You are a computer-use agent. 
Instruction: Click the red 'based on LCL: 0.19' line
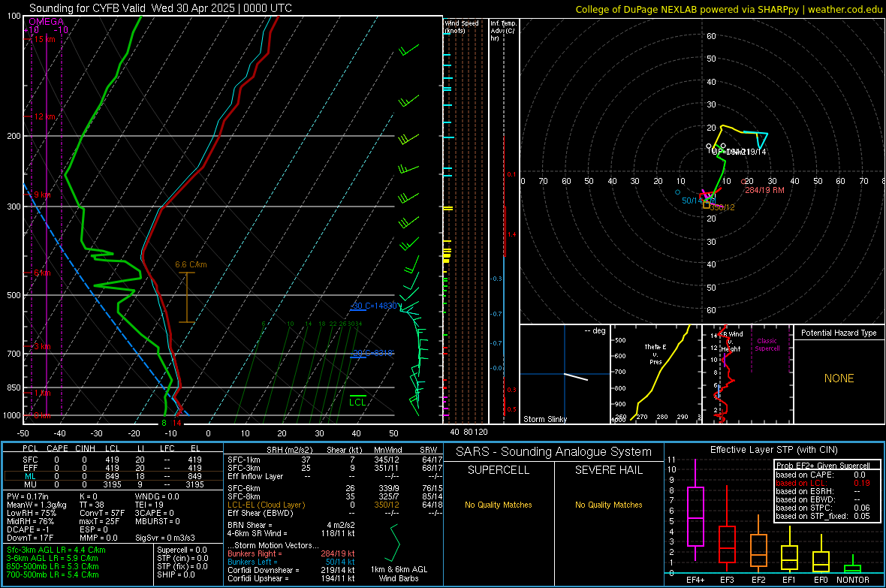click(x=823, y=483)
